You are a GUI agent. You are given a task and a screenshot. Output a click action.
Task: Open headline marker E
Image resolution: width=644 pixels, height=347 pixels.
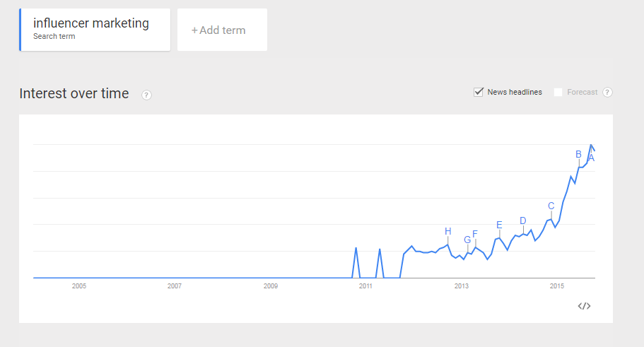point(499,225)
